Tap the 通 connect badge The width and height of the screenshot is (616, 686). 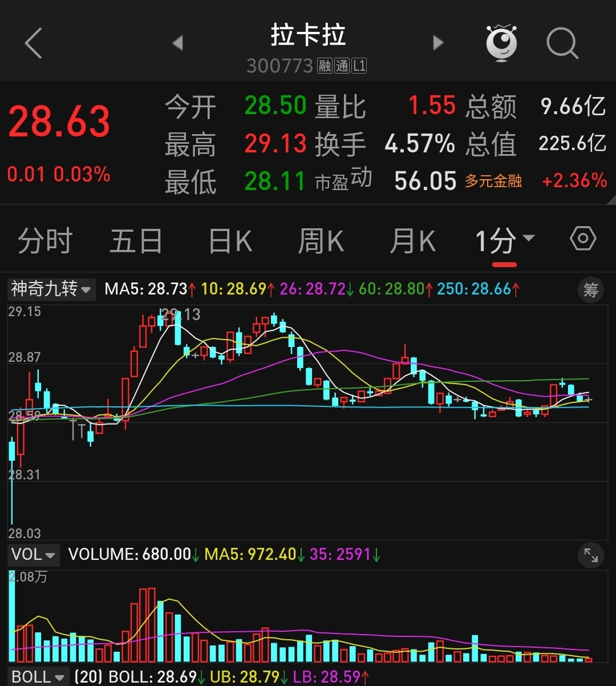tap(342, 66)
